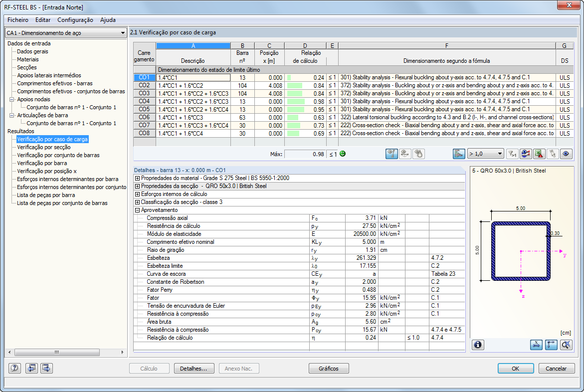Select the CO6 load combination row

pyautogui.click(x=353, y=117)
